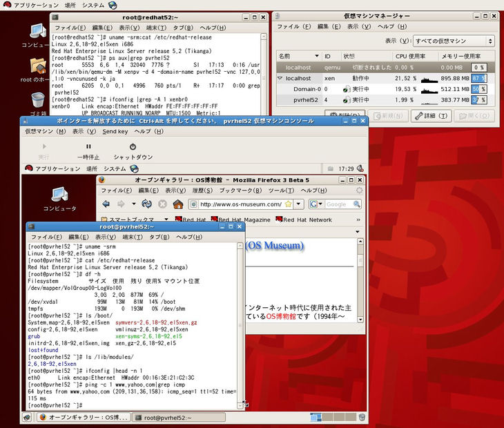This screenshot has height=428, width=504.
Task: Click the Firefox Stop loading icon
Action: [163, 204]
